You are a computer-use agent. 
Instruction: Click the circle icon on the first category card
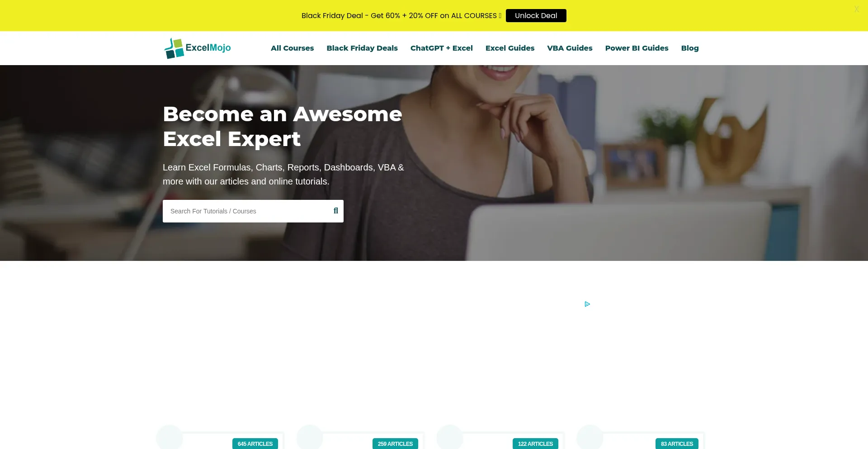170,437
